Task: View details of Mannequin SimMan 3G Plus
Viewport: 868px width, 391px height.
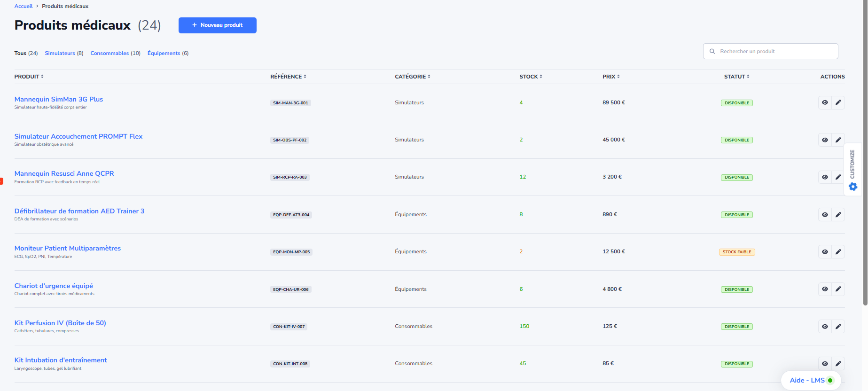Action: pyautogui.click(x=825, y=102)
